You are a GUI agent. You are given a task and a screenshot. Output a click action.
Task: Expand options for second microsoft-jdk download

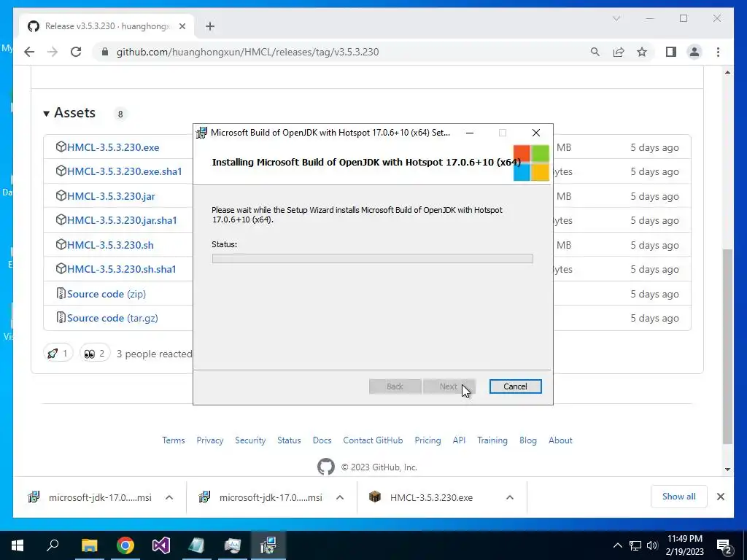(x=340, y=497)
